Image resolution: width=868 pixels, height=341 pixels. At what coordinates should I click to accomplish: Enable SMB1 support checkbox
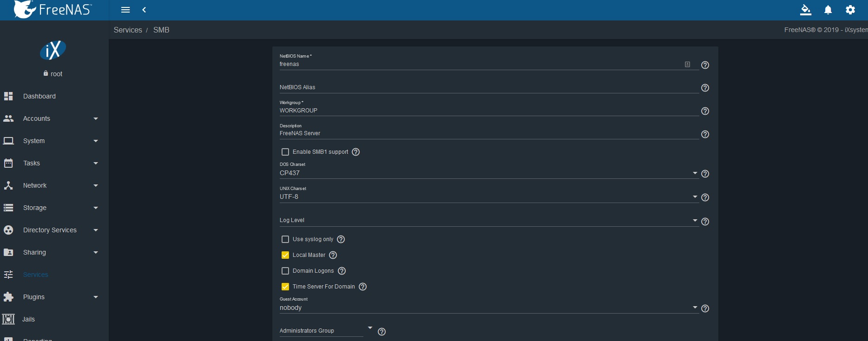(285, 152)
